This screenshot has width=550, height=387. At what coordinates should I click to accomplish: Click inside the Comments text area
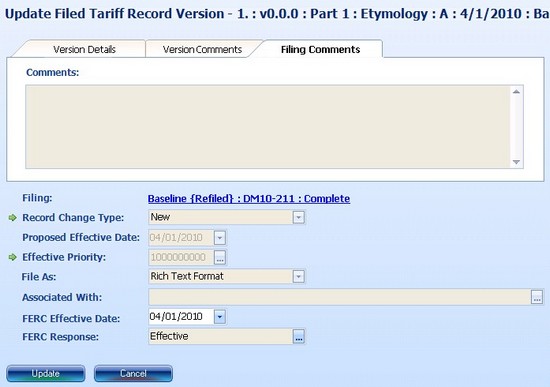(x=268, y=127)
